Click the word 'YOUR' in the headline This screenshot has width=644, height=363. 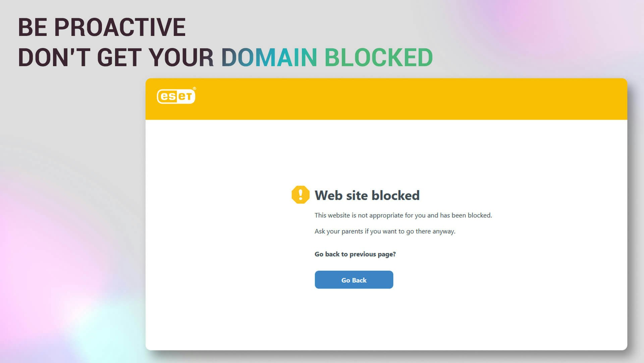(181, 57)
